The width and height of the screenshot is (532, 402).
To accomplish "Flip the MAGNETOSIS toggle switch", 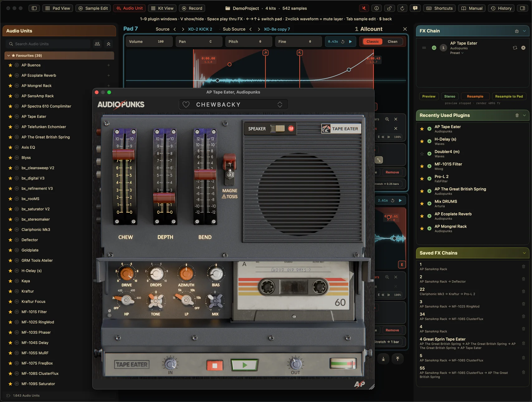I will (230, 173).
